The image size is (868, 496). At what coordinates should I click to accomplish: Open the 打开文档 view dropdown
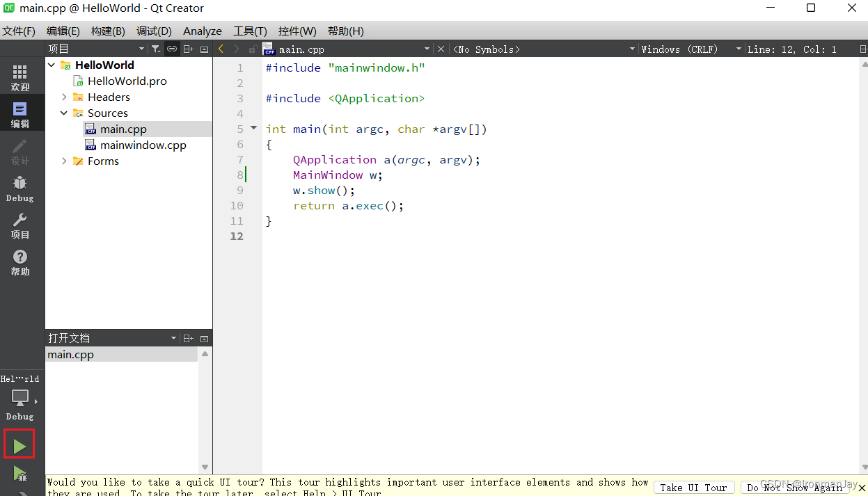click(x=112, y=338)
